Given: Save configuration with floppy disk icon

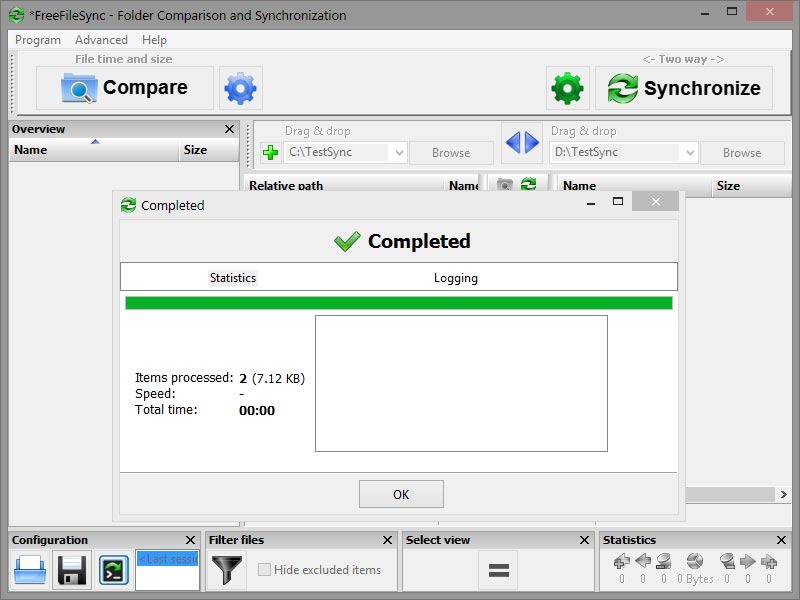Looking at the screenshot, I should click(71, 570).
